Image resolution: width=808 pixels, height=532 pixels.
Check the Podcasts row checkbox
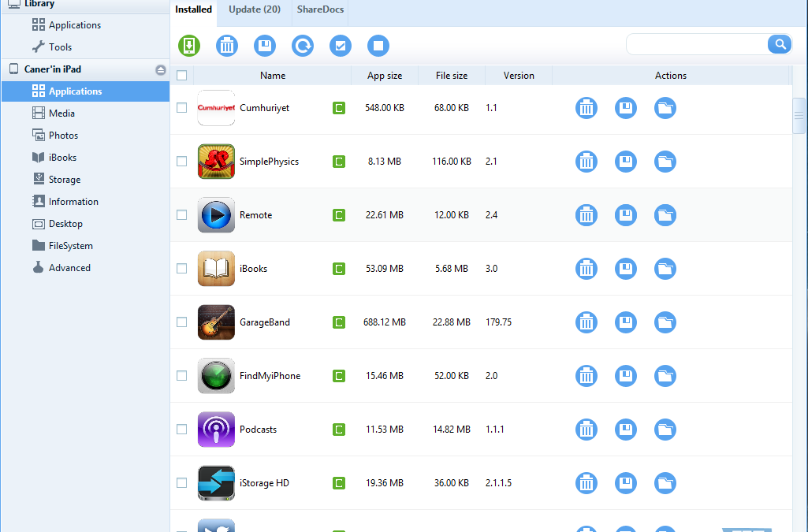click(x=182, y=429)
